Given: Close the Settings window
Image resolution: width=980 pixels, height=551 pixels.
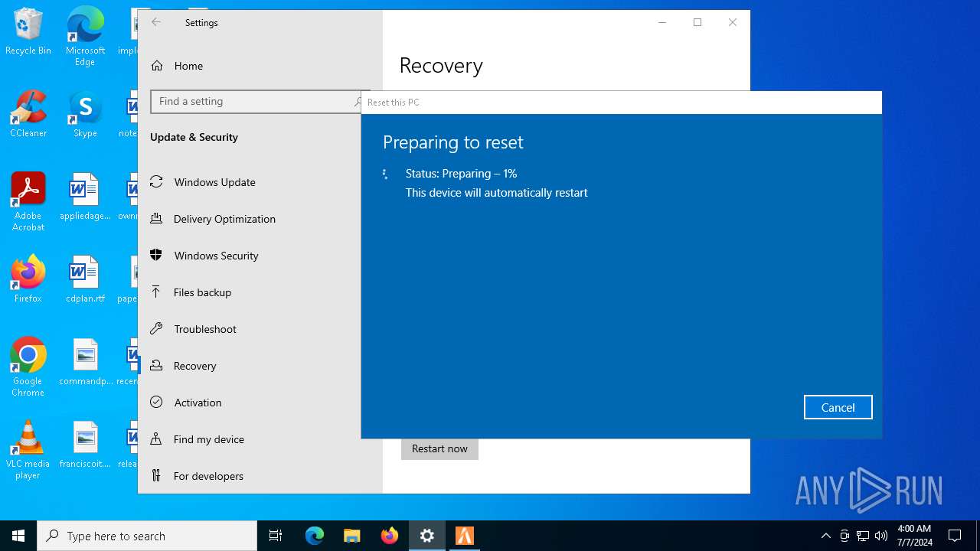Looking at the screenshot, I should pyautogui.click(x=733, y=22).
